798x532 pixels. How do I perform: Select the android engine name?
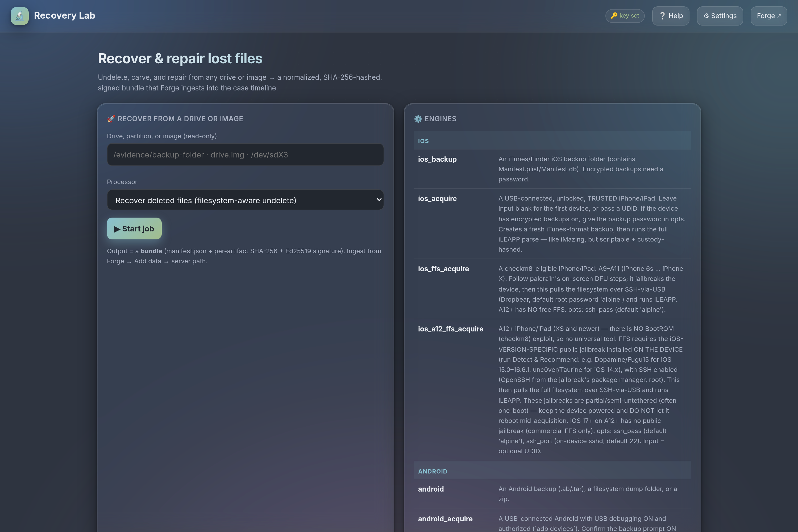point(431,489)
